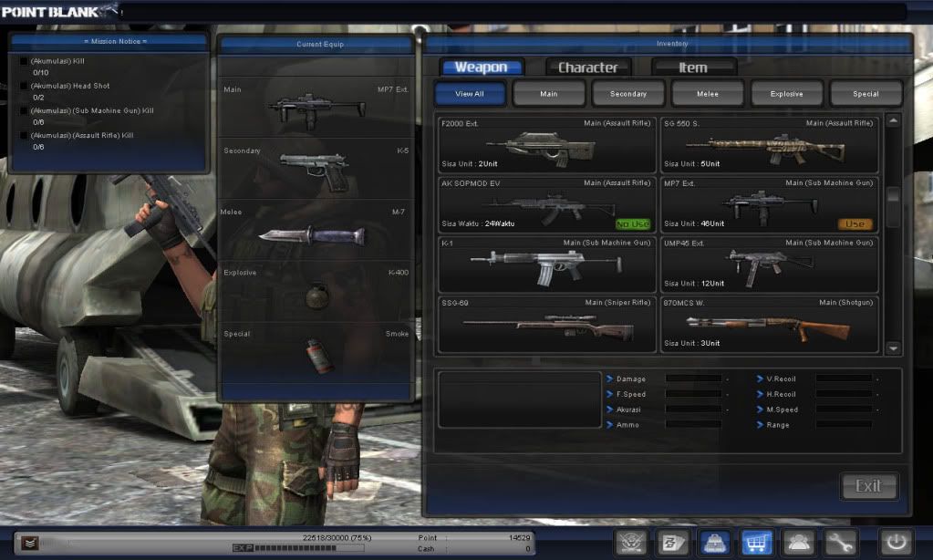Click the V.Recoil stat bar
Viewport: 933px width, 560px height.
844,379
